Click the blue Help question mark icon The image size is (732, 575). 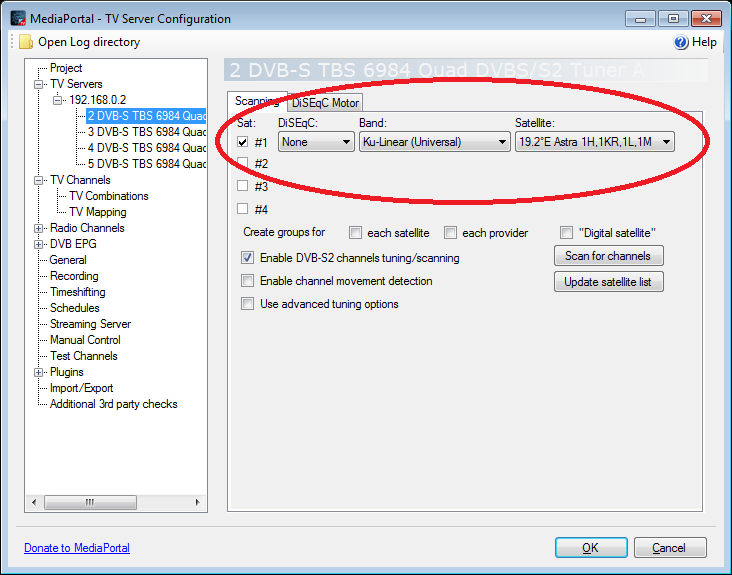681,42
